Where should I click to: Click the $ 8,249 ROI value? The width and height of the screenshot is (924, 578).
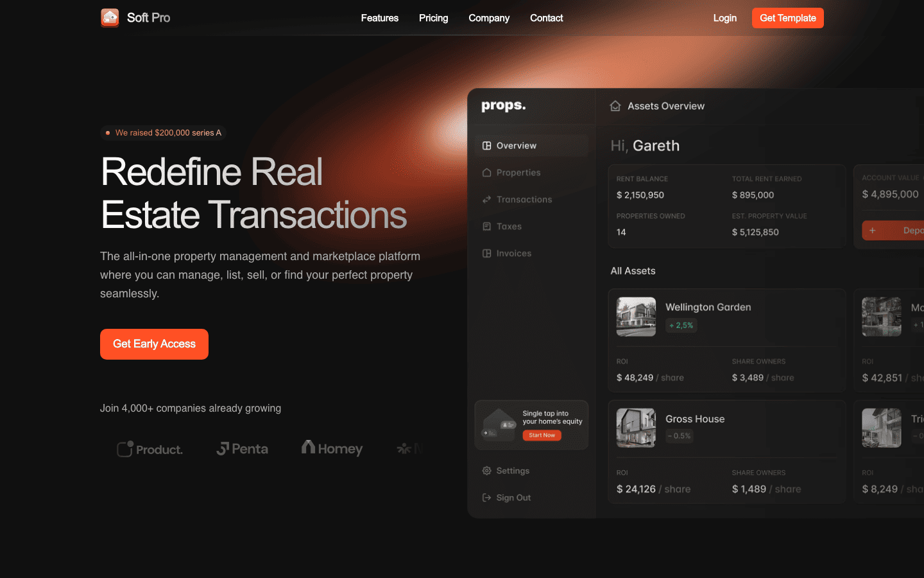pos(880,489)
